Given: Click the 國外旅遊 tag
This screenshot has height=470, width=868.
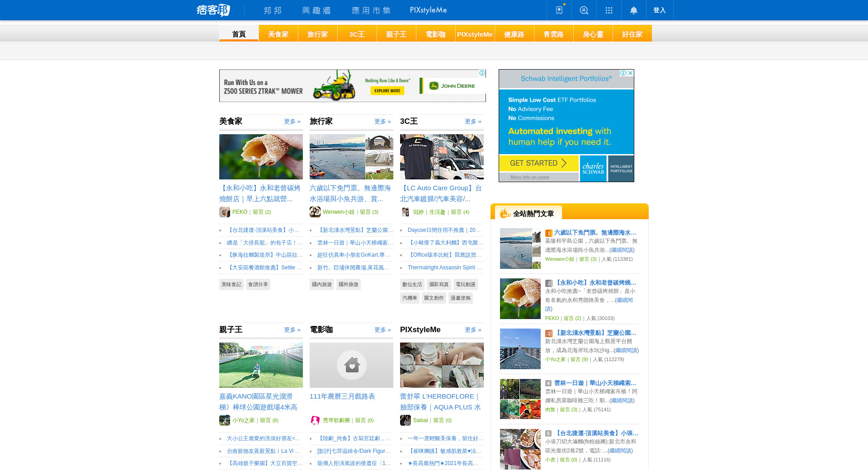Looking at the screenshot, I should (x=349, y=284).
